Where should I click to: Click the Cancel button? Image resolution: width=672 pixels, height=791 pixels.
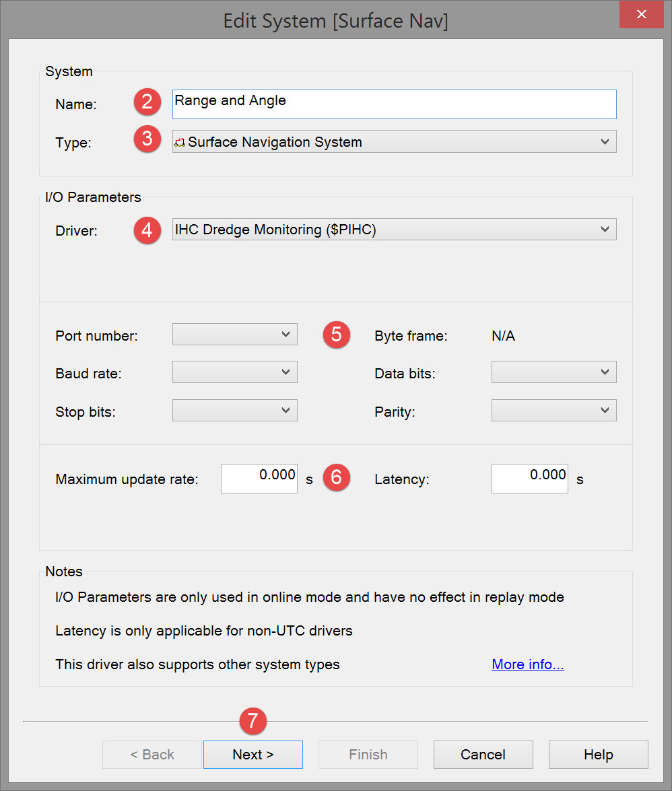[483, 755]
